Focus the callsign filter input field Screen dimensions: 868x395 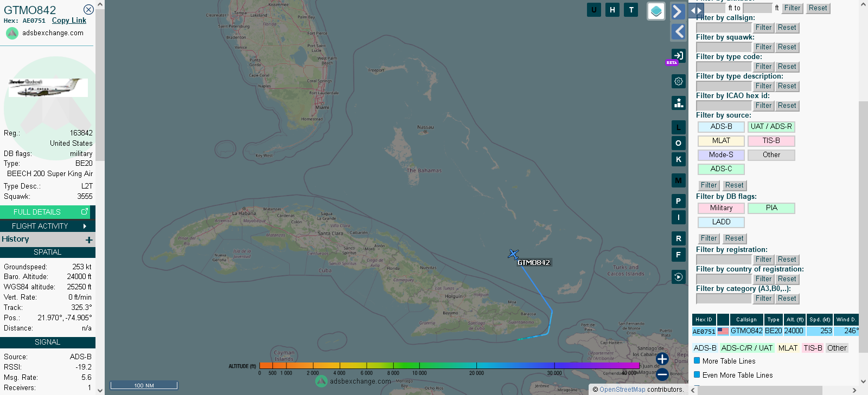724,28
